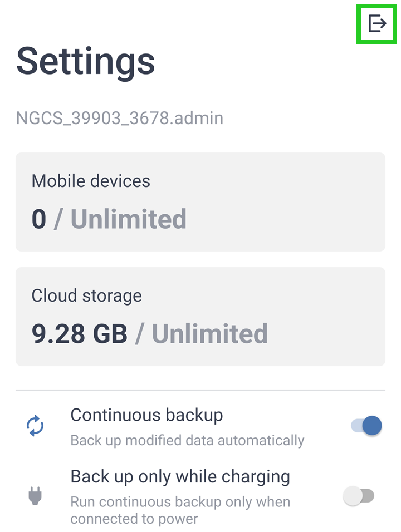Click the Mobile devices label
Screen dimensions: 401x532
pyautogui.click(x=91, y=181)
